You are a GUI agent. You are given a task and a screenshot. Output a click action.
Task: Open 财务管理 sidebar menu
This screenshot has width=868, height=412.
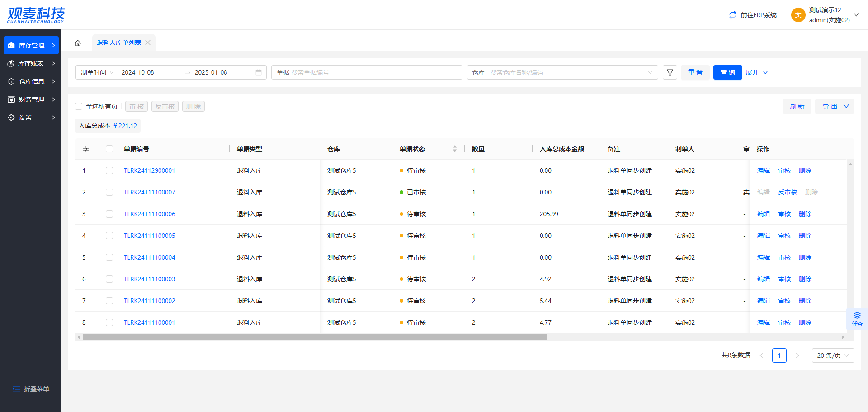(31, 99)
